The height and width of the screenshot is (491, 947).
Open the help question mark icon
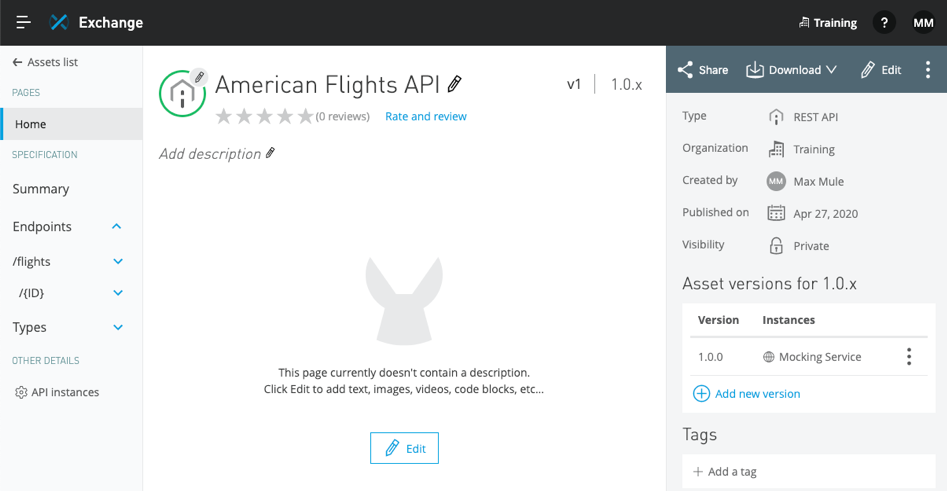tap(884, 23)
